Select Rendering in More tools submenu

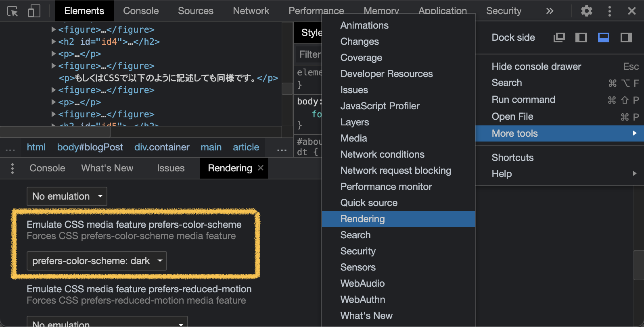[399, 219]
